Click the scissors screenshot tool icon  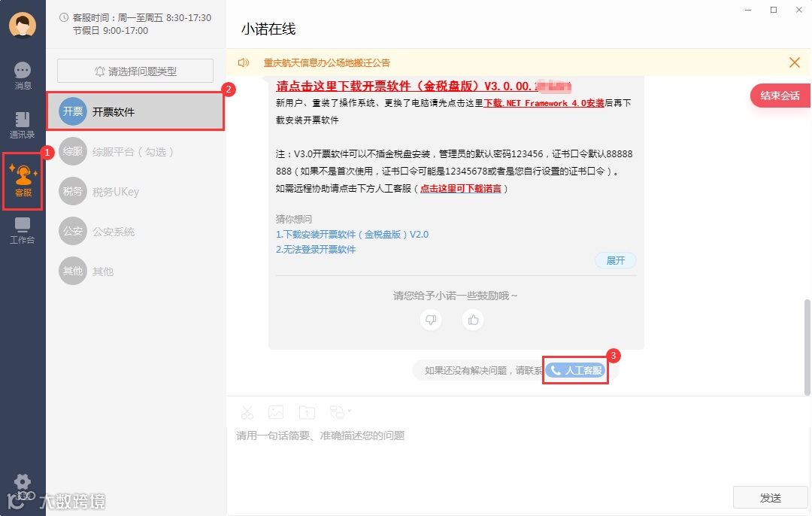247,412
